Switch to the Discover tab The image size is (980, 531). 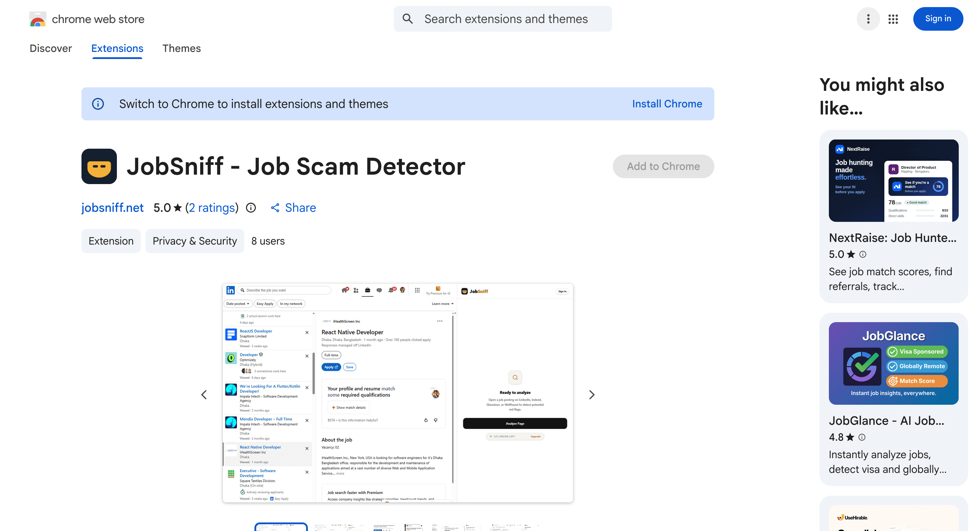coord(50,48)
